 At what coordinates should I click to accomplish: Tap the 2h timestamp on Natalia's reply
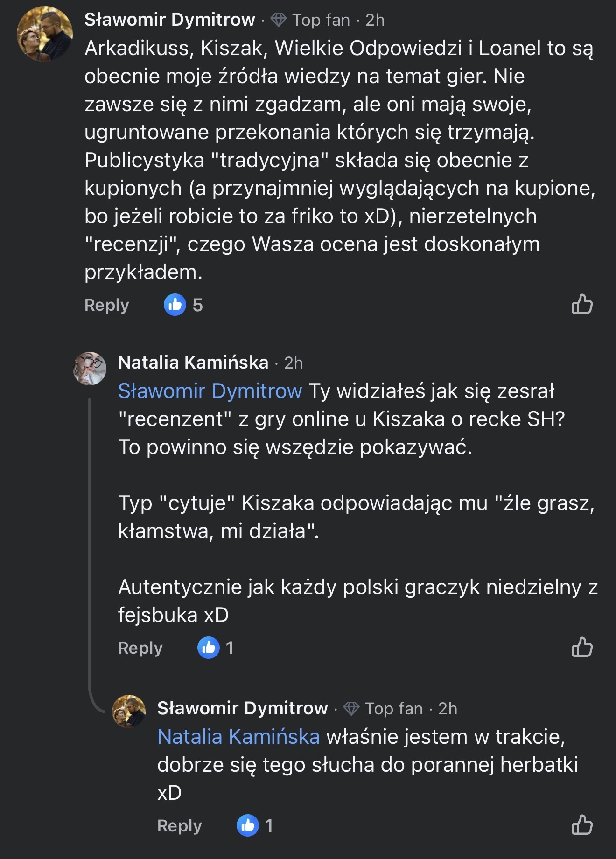click(294, 363)
